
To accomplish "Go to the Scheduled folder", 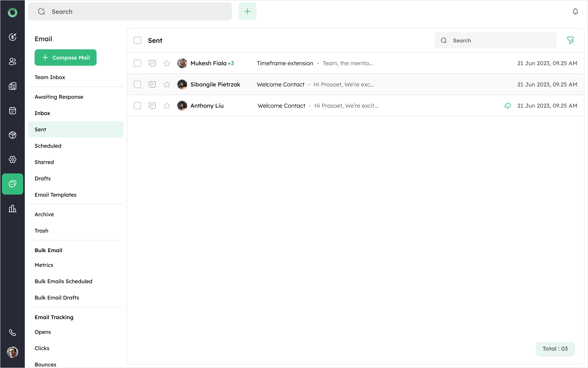I will (48, 146).
